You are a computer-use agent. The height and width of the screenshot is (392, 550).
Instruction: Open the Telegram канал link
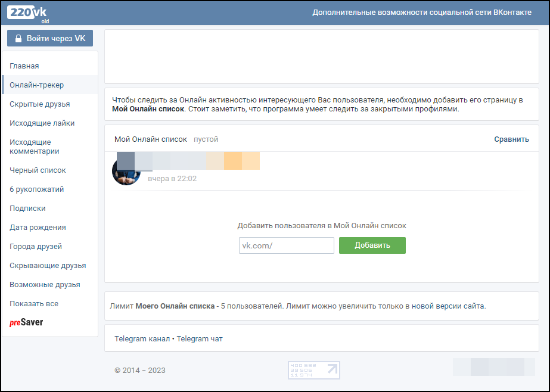pos(142,339)
